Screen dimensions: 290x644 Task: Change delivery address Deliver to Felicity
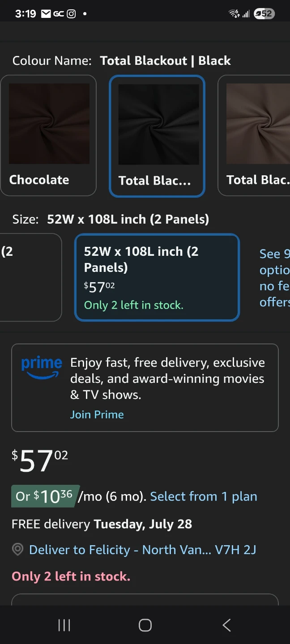(x=142, y=550)
